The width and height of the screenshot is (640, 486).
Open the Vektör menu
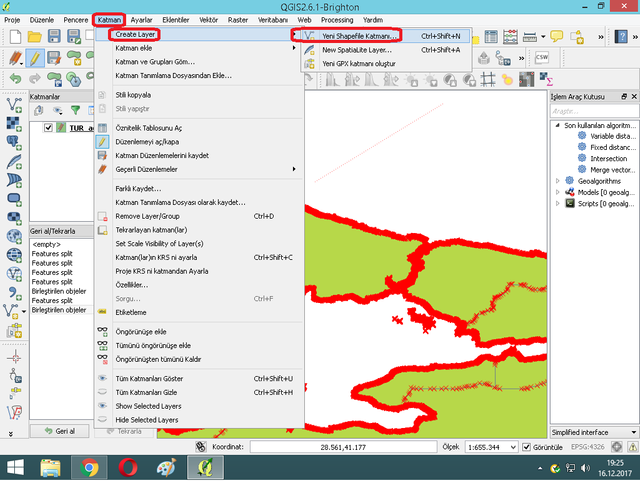(x=208, y=20)
